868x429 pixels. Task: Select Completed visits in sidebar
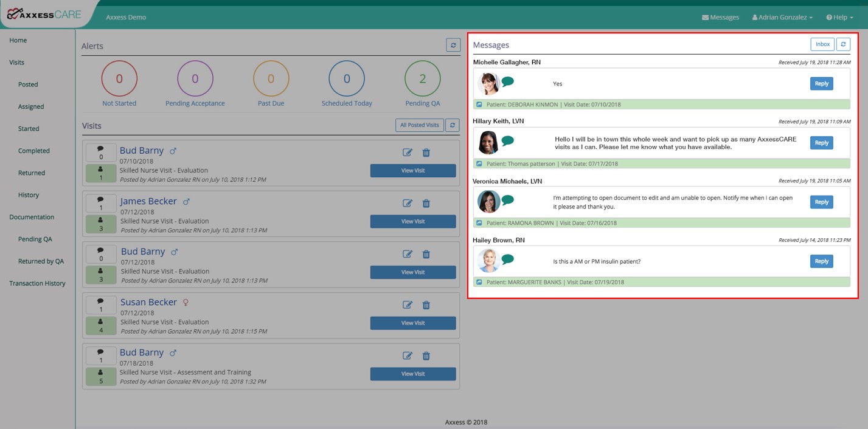tap(34, 151)
